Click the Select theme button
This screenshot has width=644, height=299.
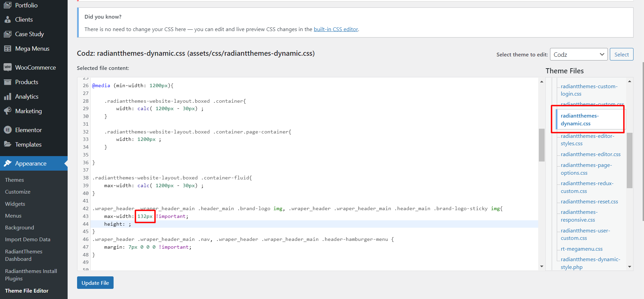pos(621,54)
